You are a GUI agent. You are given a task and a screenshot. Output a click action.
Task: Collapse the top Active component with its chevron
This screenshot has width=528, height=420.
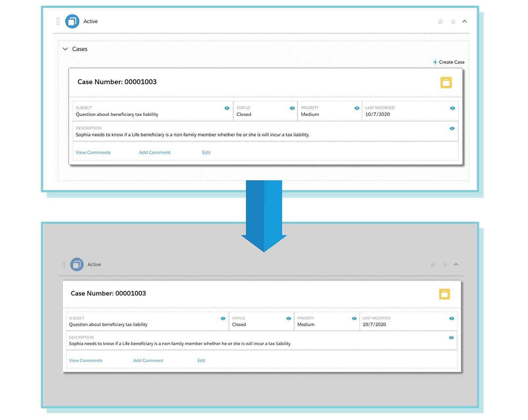point(465,21)
